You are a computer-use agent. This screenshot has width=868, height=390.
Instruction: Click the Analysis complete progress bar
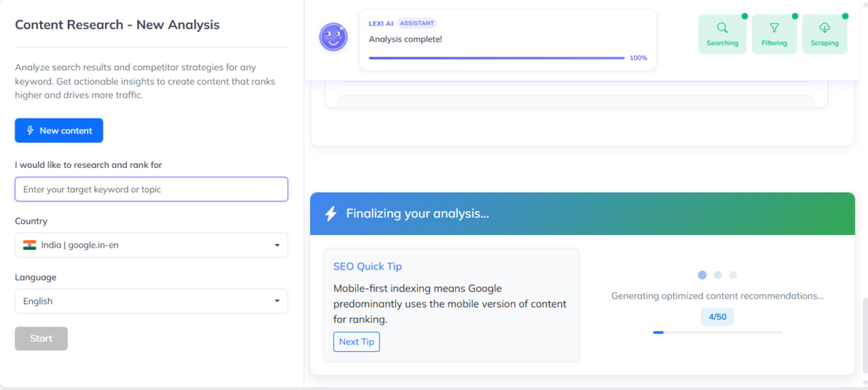(497, 58)
